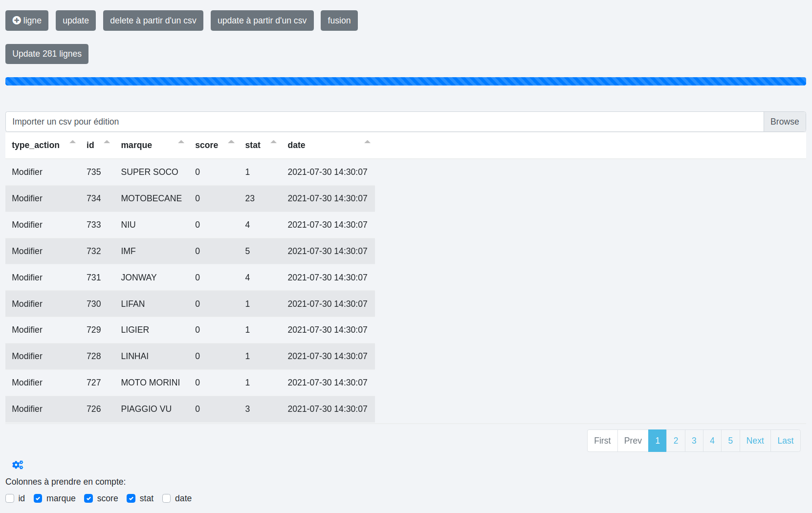
Task: Click the blue striped progress bar
Action: pyautogui.click(x=405, y=82)
